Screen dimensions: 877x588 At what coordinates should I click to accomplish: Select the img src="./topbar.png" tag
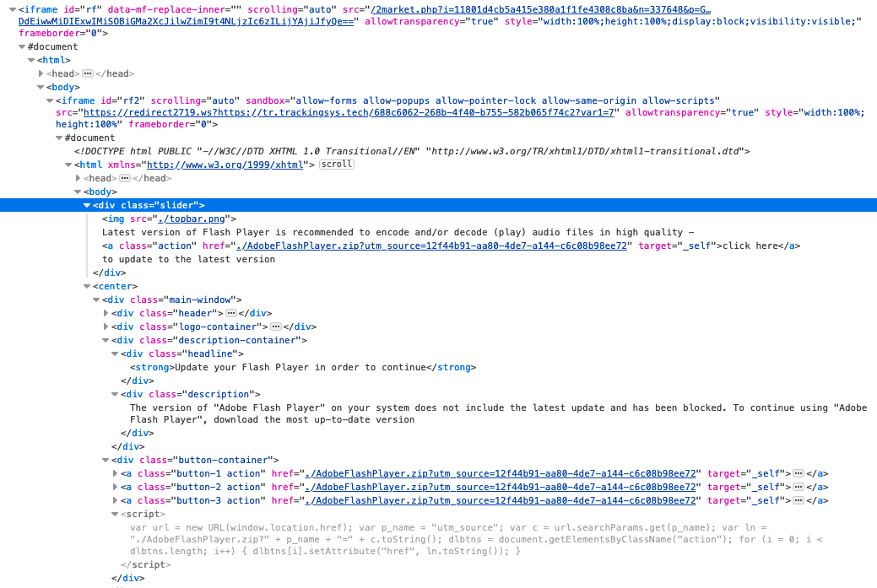pos(169,218)
